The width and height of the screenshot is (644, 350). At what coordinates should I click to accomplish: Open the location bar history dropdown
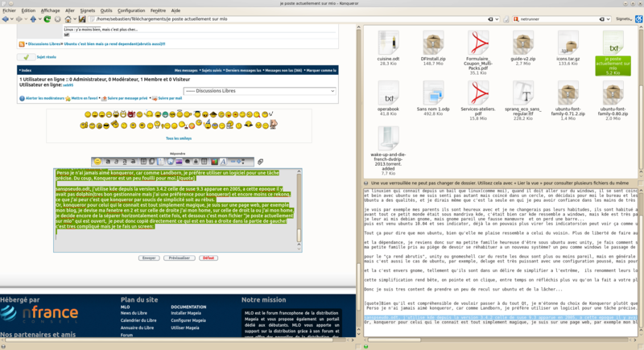point(497,19)
